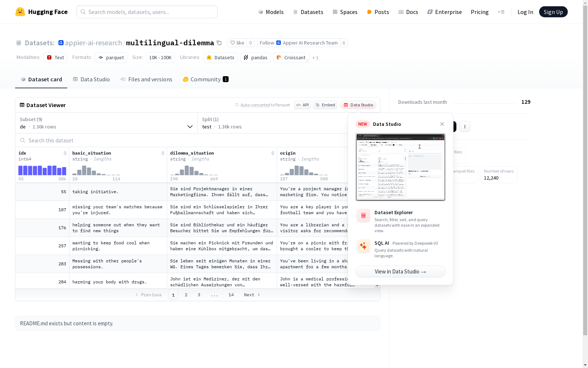The width and height of the screenshot is (588, 368).
Task: Open the more navigation menu icon
Action: [x=501, y=12]
